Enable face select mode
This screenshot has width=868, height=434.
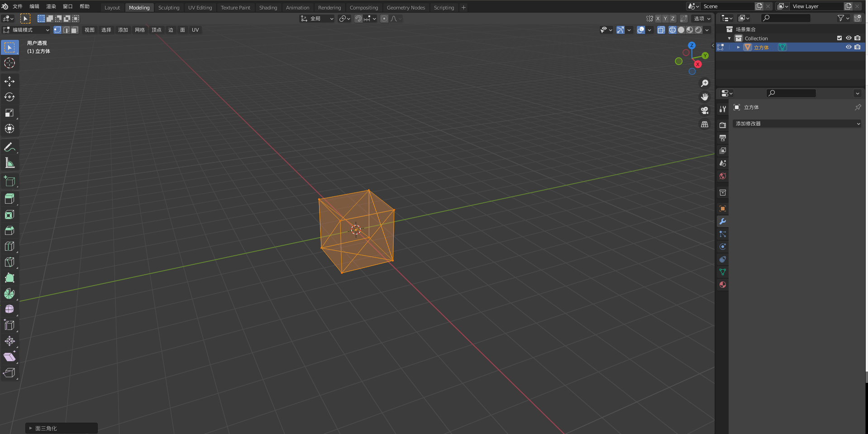click(x=75, y=30)
